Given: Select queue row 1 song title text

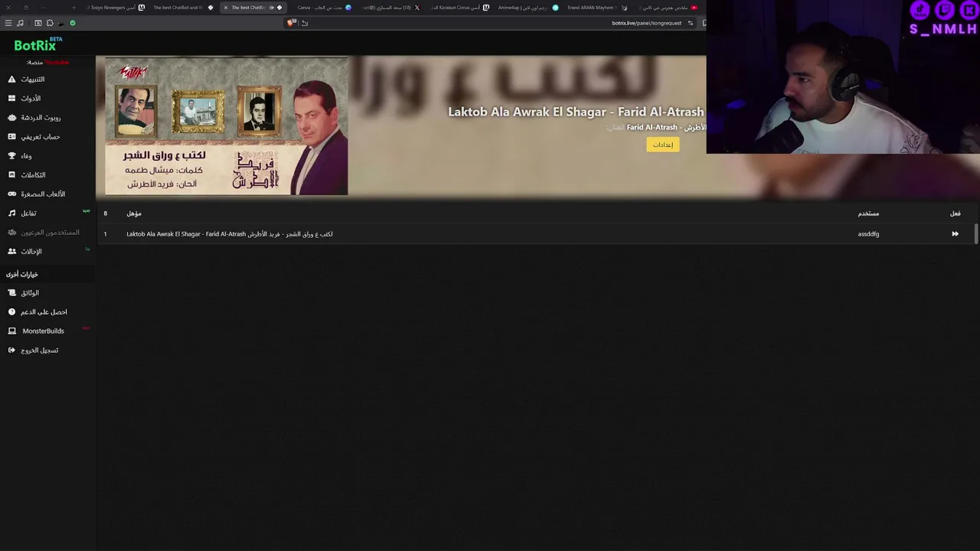Looking at the screenshot, I should (230, 234).
